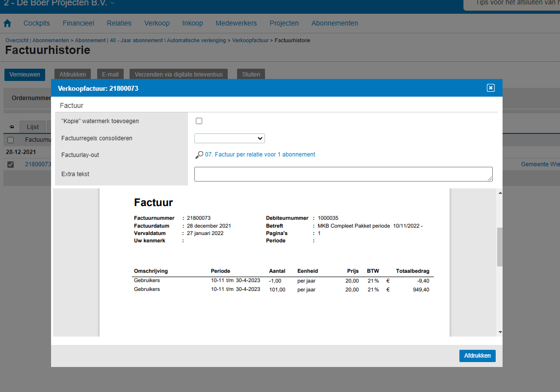Click the Vernieuwen button
The height and width of the screenshot is (392, 560).
click(25, 75)
